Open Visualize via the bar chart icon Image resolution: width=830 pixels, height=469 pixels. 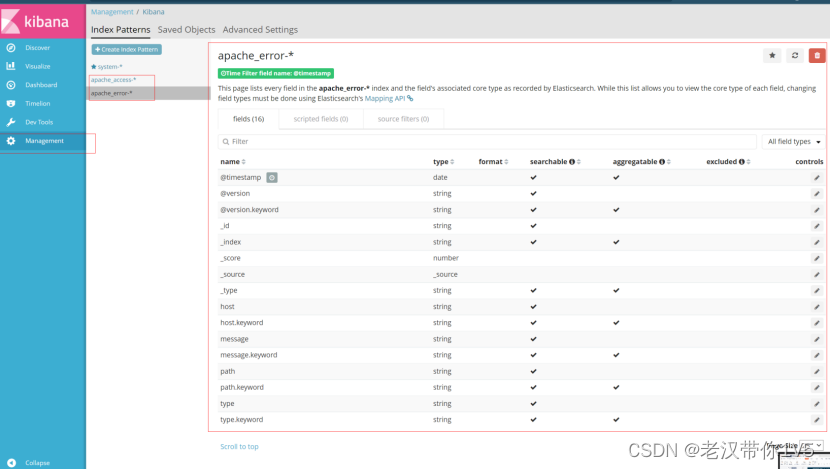(11, 66)
